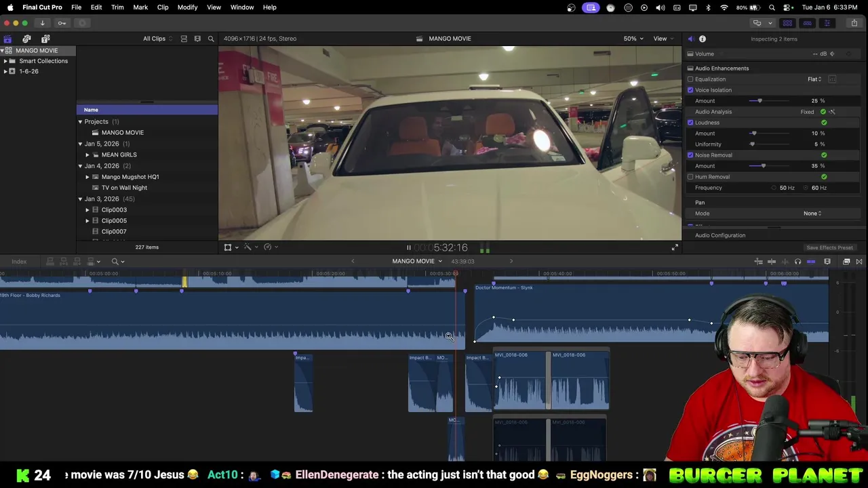Expand the 1-6-26 event

click(5, 71)
